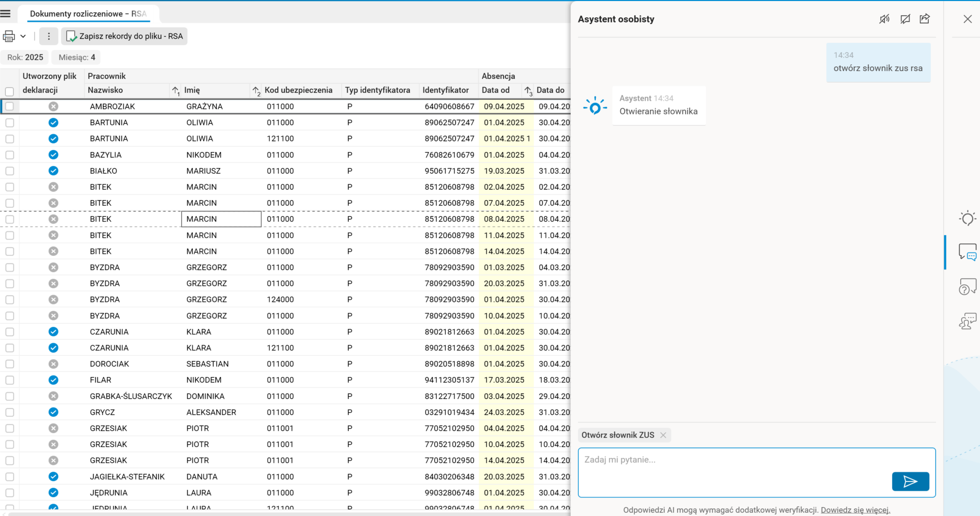
Task: Sort by the Data od column header
Action: [x=495, y=90]
